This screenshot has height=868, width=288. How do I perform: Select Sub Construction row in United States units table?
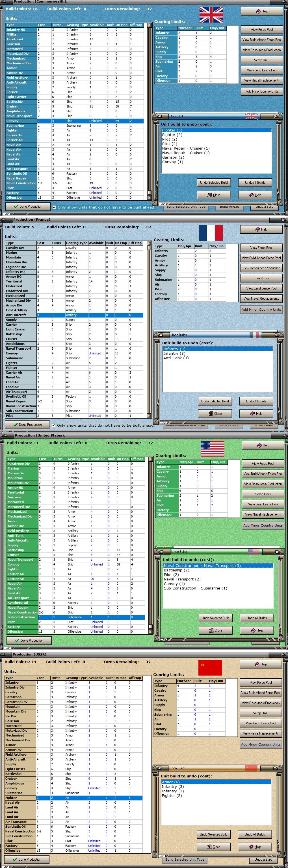[76, 617]
